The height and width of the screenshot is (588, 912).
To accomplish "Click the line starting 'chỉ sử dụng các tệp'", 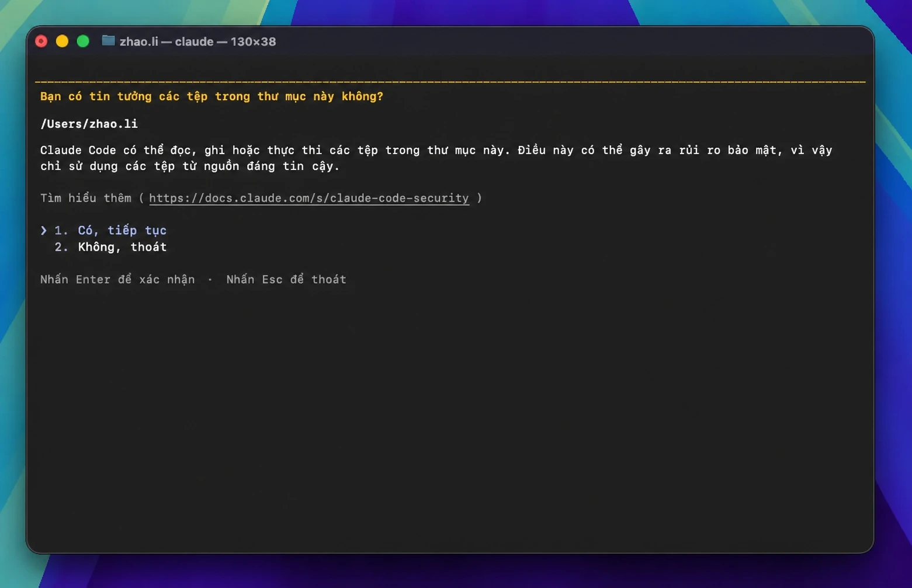I will coord(190,166).
